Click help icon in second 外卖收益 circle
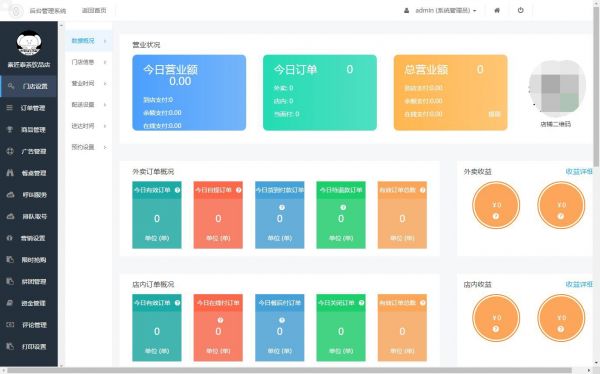 point(561,216)
